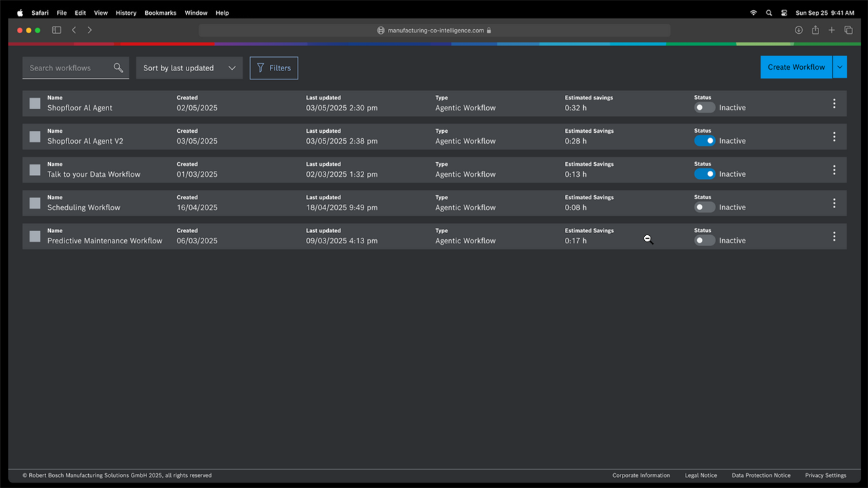Open more options for Talk to your Data Workflow
Screen dimensions: 868x488
tap(834, 170)
